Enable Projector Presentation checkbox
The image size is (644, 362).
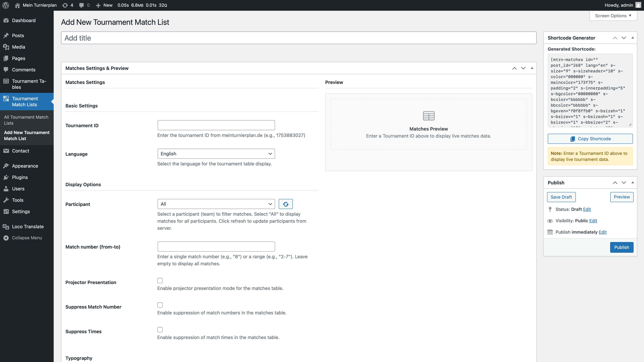click(x=160, y=281)
